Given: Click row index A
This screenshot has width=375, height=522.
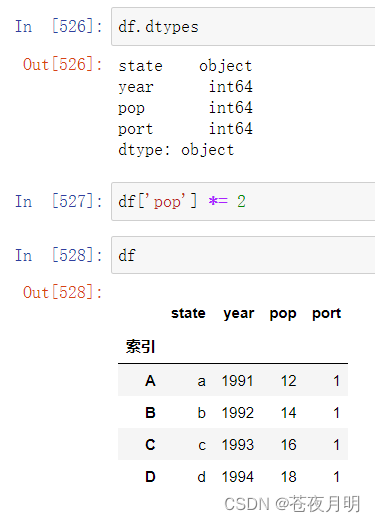Looking at the screenshot, I should click(150, 381).
